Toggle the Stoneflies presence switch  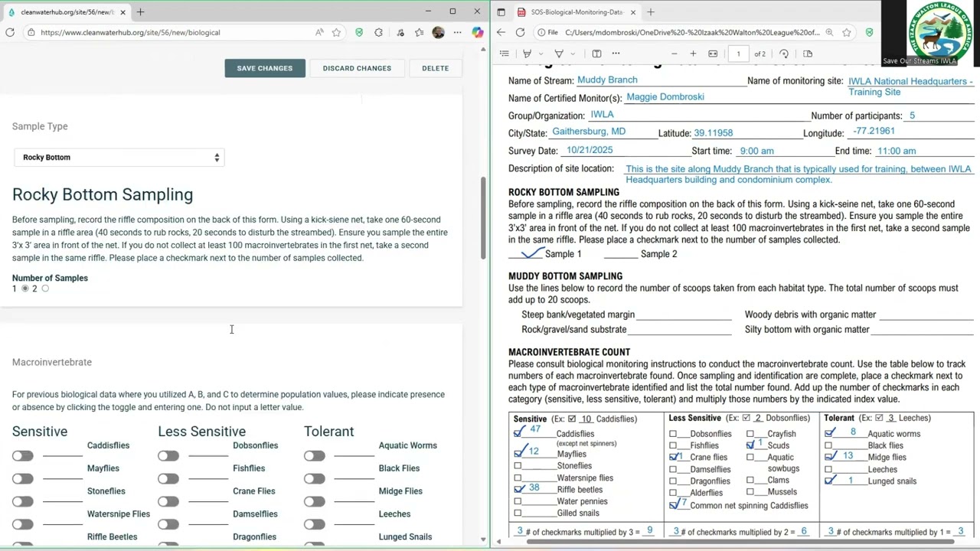tap(22, 501)
